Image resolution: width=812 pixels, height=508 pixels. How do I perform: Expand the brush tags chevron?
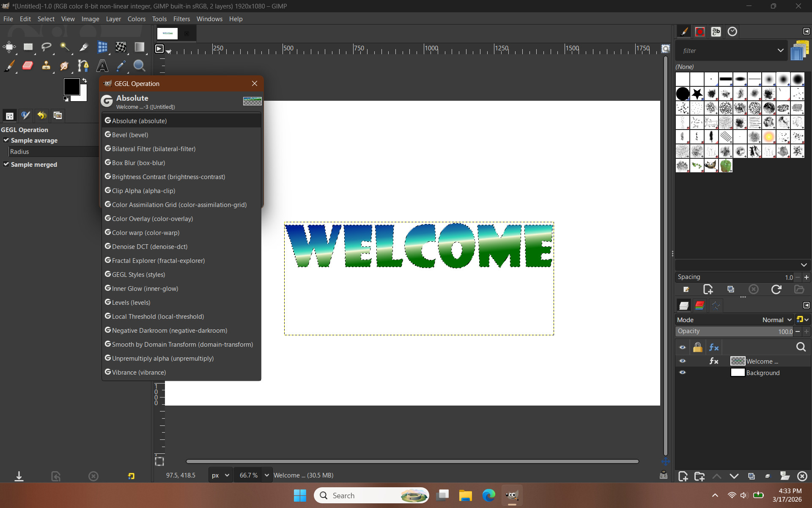point(804,265)
